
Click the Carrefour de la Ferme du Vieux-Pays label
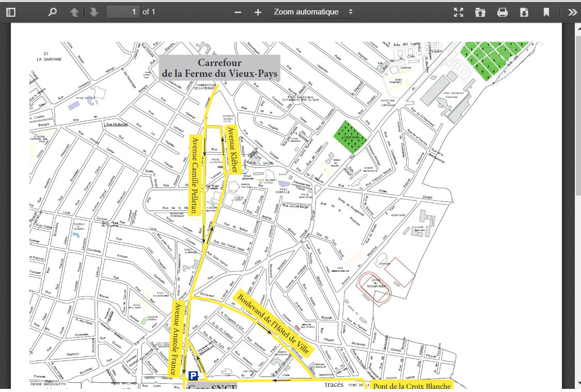219,69
